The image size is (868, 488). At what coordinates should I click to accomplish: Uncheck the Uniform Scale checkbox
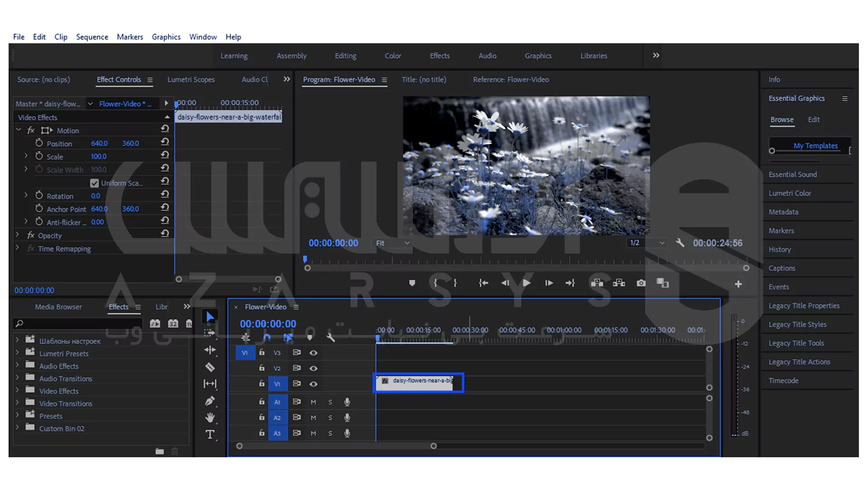click(94, 183)
